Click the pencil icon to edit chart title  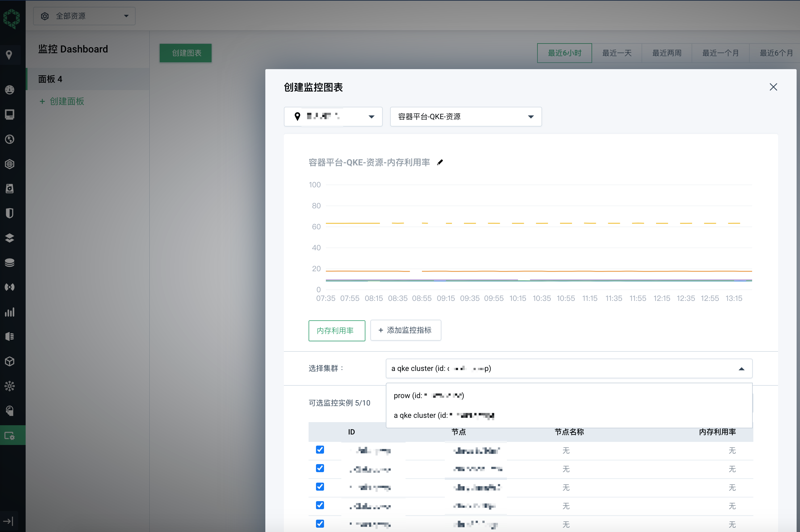[440, 162]
